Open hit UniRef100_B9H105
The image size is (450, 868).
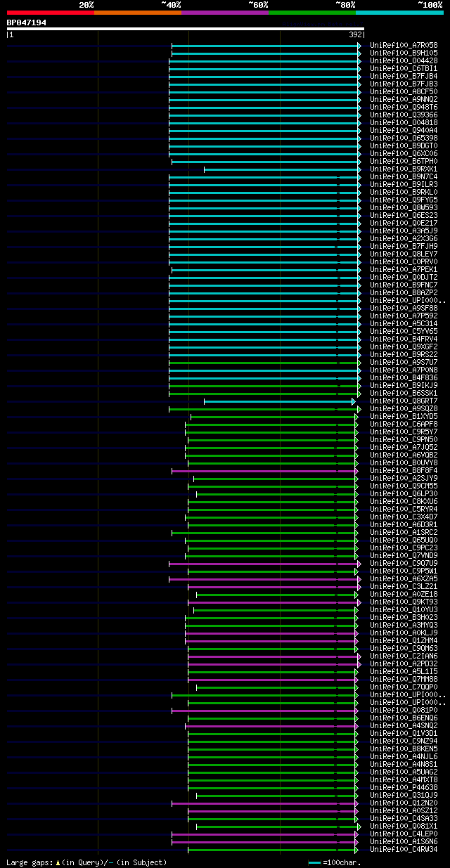[404, 53]
